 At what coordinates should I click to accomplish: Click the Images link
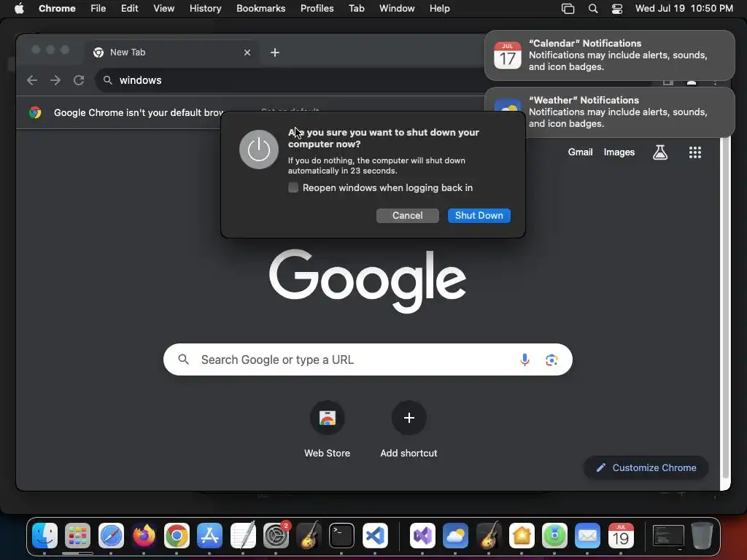coord(619,152)
